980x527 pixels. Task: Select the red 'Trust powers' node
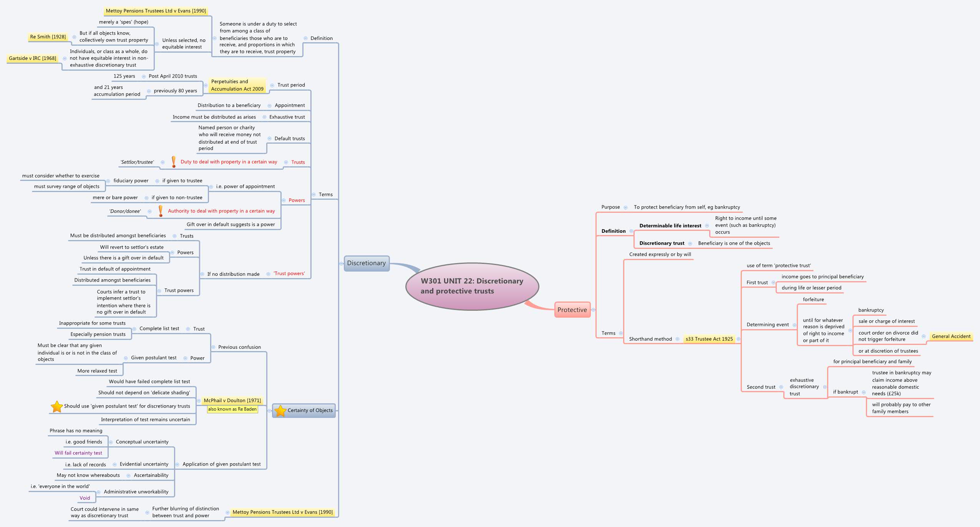pyautogui.click(x=289, y=273)
